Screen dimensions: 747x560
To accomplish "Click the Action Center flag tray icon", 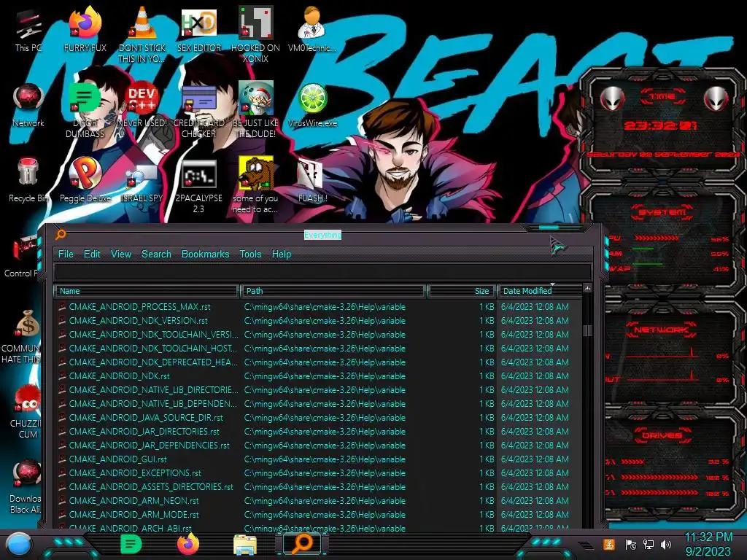I will [x=631, y=545].
